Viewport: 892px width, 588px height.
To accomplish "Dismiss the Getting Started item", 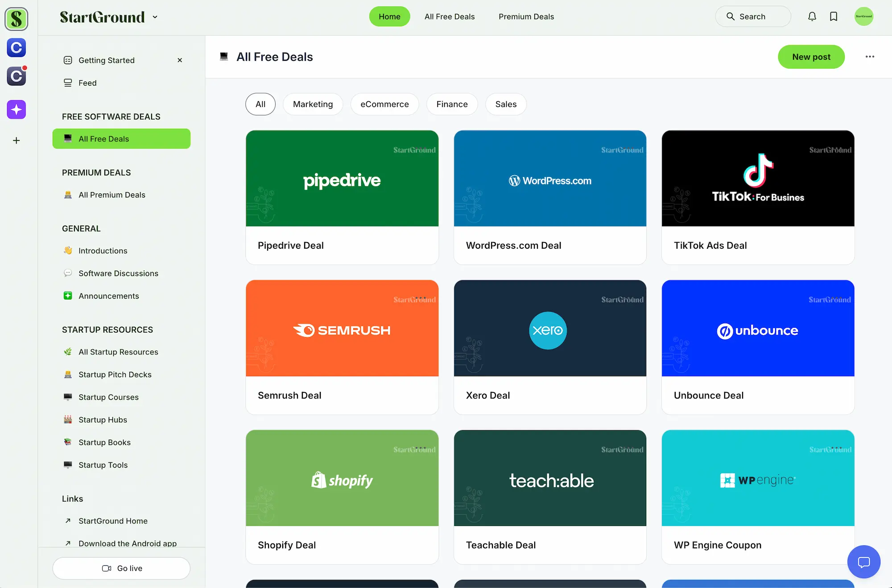I will tap(180, 60).
